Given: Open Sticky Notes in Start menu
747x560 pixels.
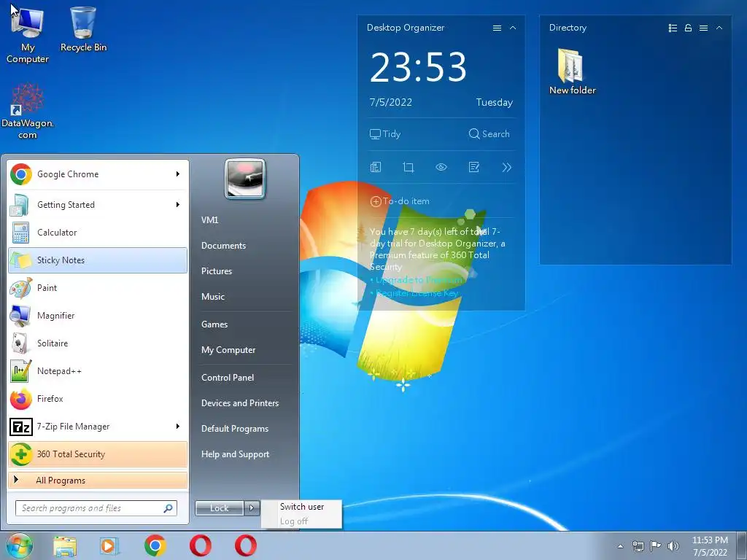Looking at the screenshot, I should (98, 260).
